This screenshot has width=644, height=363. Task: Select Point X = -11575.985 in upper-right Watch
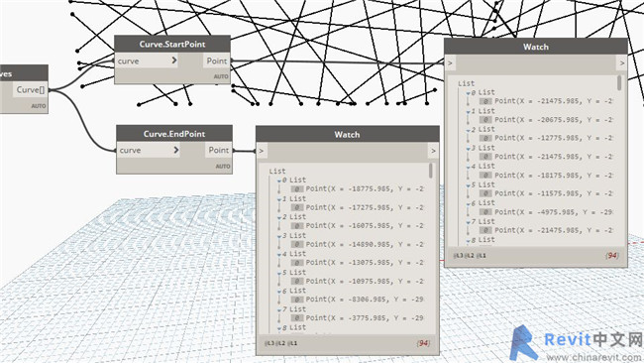(x=554, y=193)
